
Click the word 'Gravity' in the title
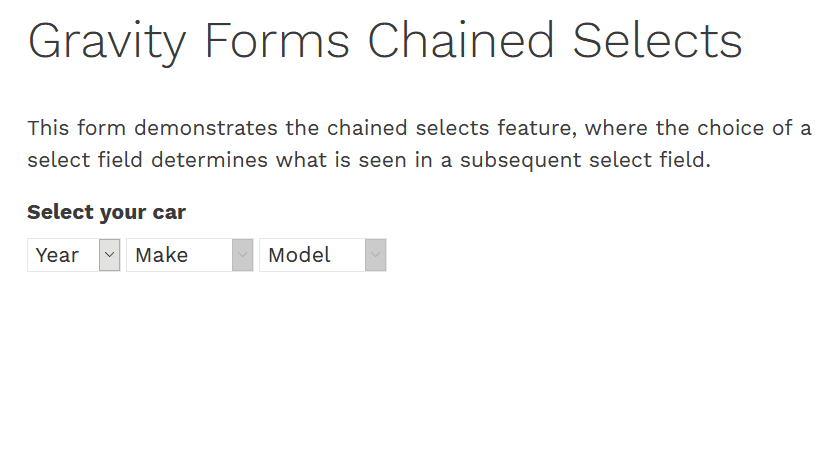pyautogui.click(x=107, y=42)
